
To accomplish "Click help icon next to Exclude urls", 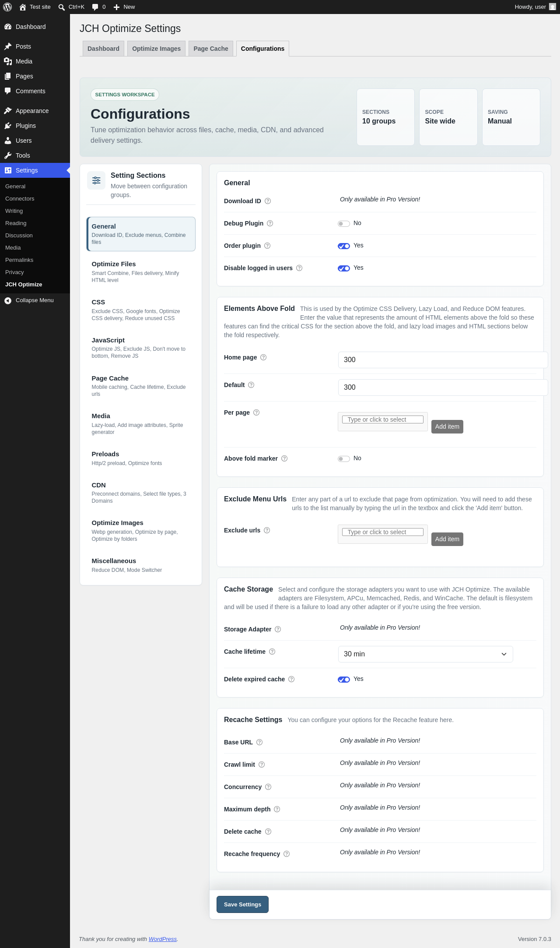I will 267,530.
